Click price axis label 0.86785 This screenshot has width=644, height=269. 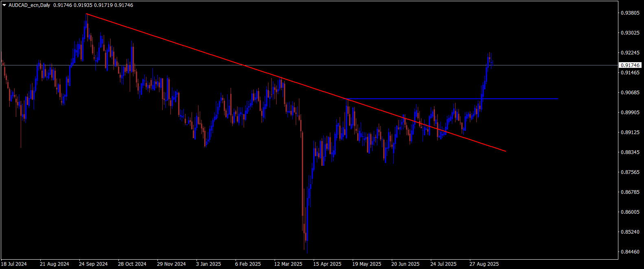point(630,192)
